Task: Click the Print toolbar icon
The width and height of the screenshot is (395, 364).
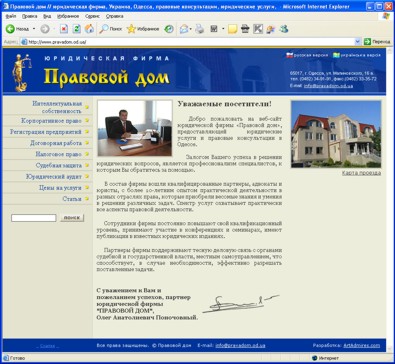Action: point(200,29)
